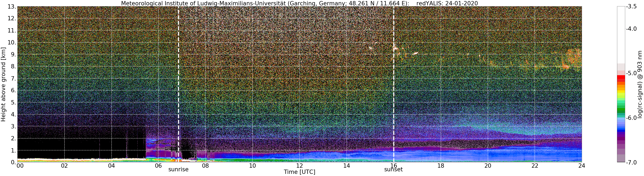
Task: Click the x-axis tick label '10'
Action: point(252,166)
